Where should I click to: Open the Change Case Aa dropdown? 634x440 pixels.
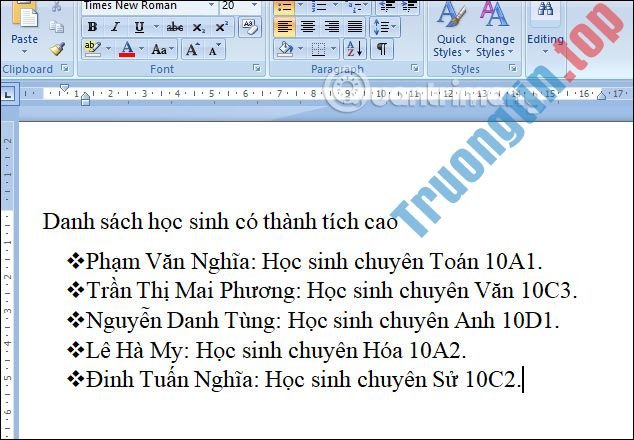point(163,50)
